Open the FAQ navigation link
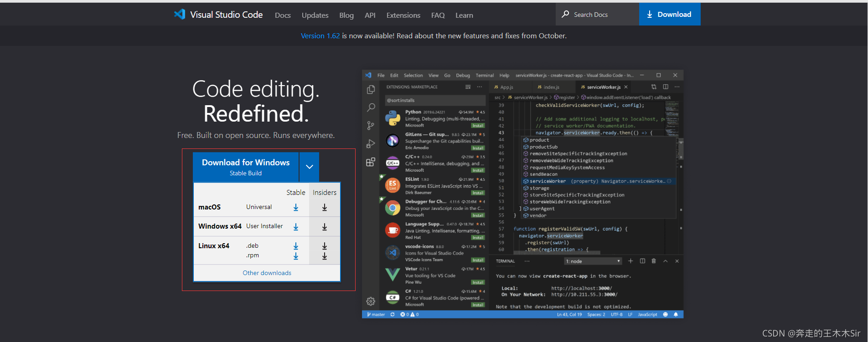Viewport: 868px width, 342px height. (x=438, y=15)
